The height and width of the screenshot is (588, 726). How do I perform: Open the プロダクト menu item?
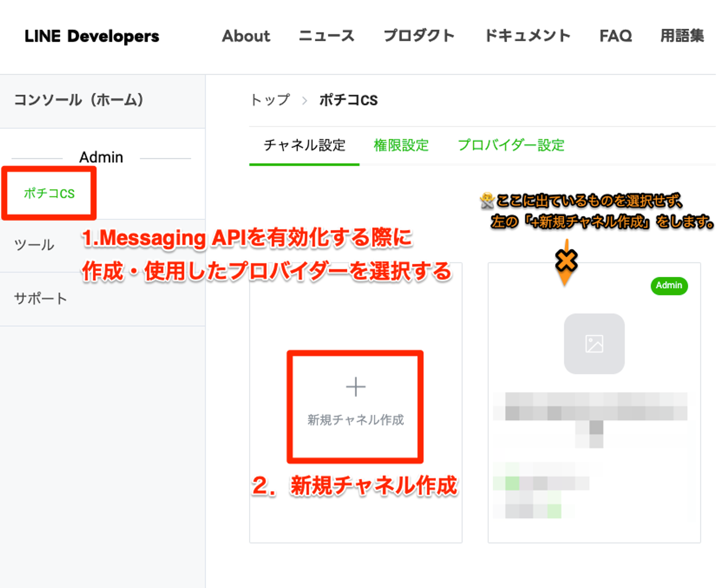coord(419,36)
